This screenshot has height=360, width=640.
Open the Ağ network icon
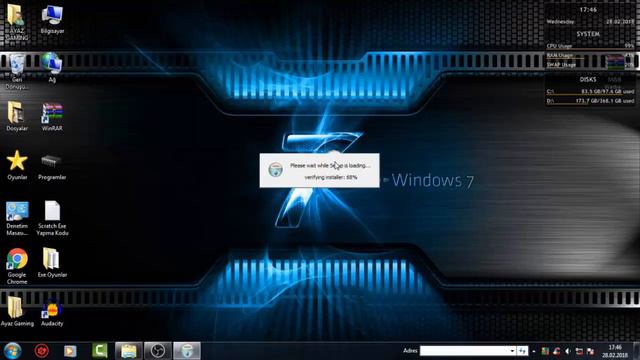click(x=52, y=67)
